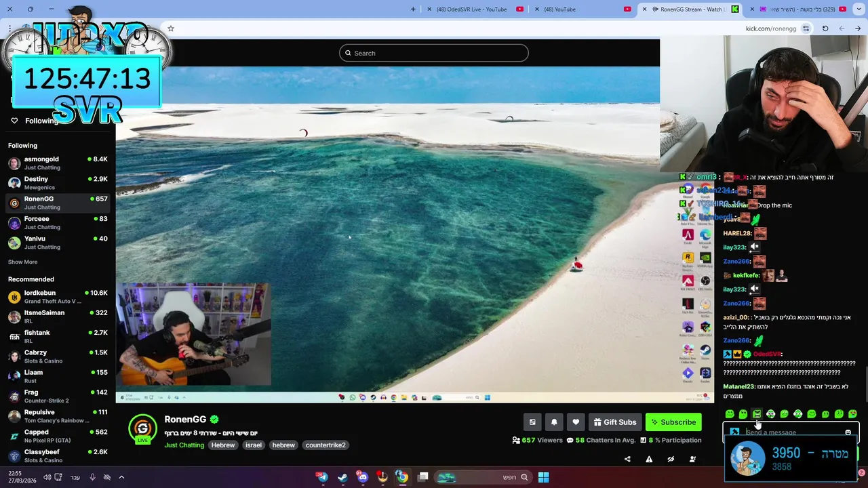
Task: Toggle the notification bell for RonenGG
Action: pyautogui.click(x=554, y=422)
